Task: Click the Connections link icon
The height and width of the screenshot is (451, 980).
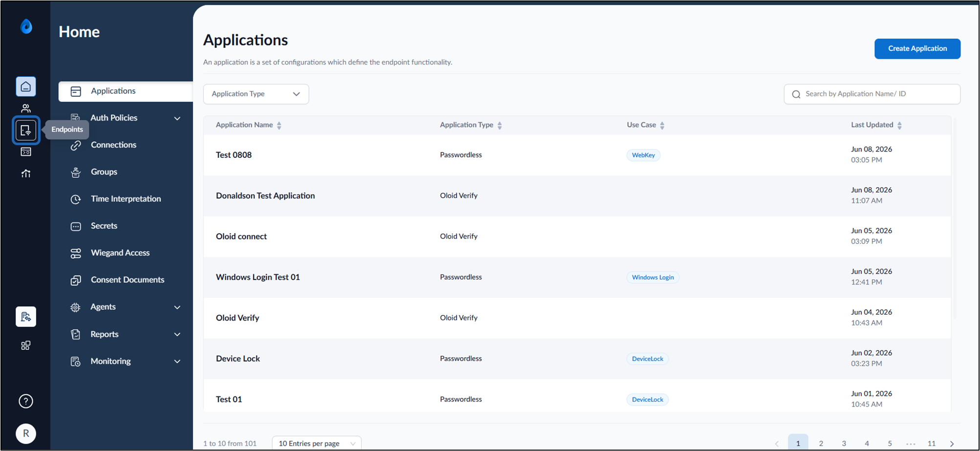Action: click(x=76, y=145)
